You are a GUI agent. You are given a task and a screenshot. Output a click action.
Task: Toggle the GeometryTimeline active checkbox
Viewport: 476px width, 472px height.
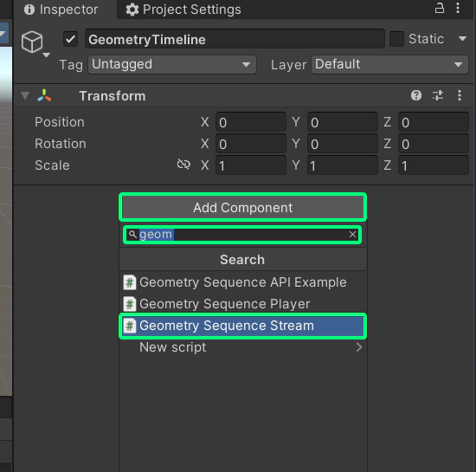(70, 39)
